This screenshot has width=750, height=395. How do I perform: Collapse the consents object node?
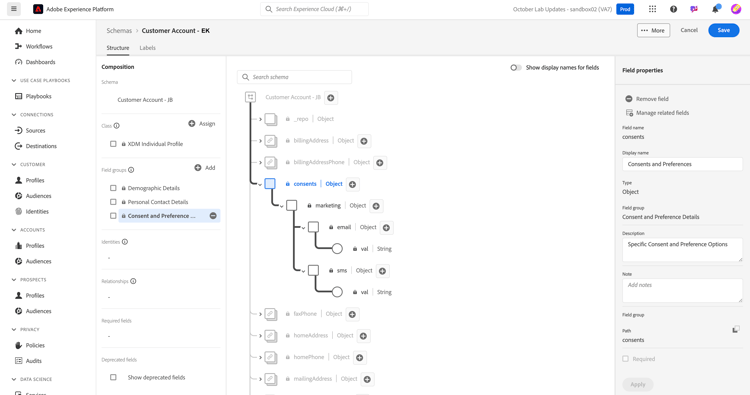point(260,185)
